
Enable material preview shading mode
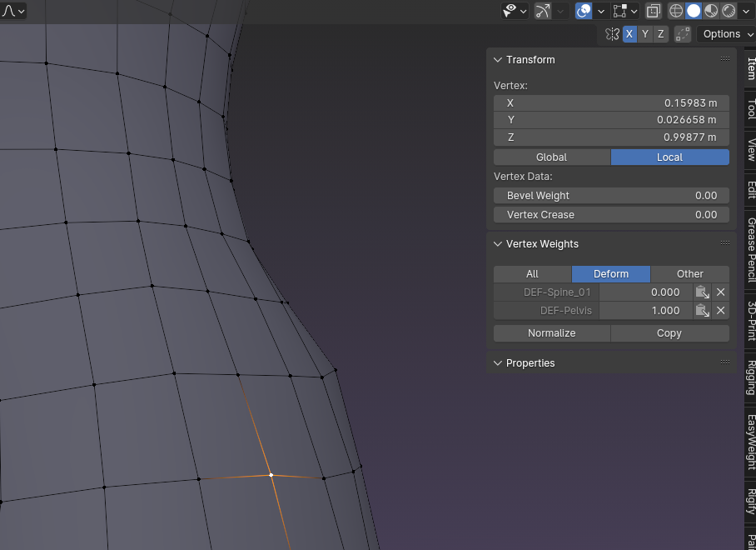pos(713,11)
